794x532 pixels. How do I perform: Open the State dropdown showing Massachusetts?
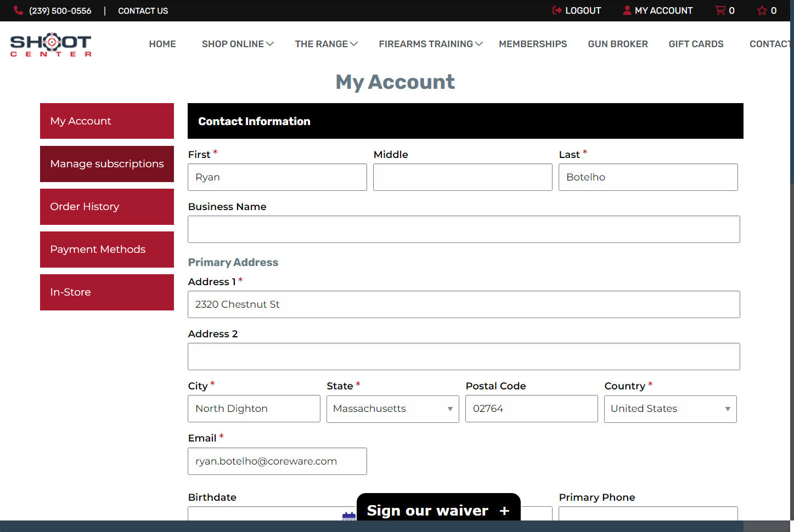[393, 409]
